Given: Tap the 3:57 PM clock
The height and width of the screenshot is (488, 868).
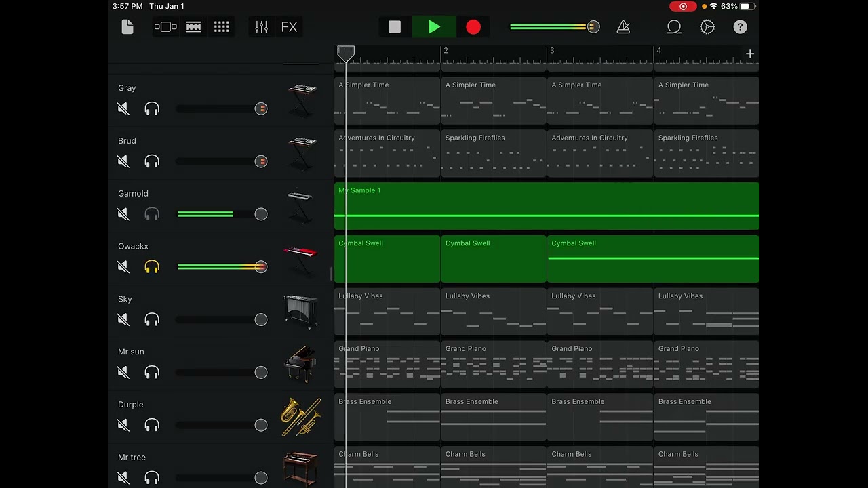Looking at the screenshot, I should [127, 6].
